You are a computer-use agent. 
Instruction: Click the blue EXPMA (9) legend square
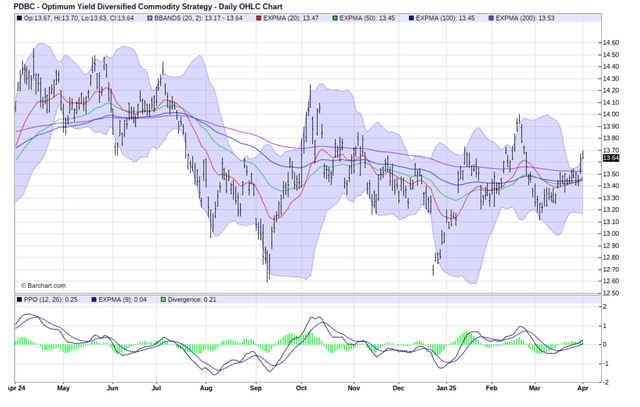(94, 300)
